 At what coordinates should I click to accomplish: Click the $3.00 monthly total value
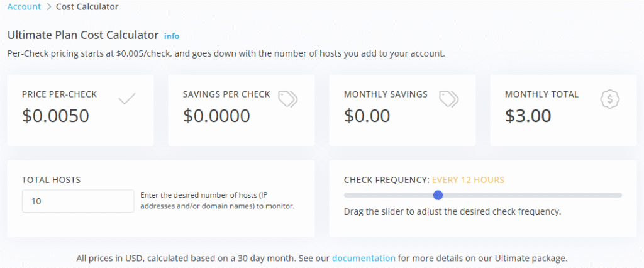[x=528, y=116]
